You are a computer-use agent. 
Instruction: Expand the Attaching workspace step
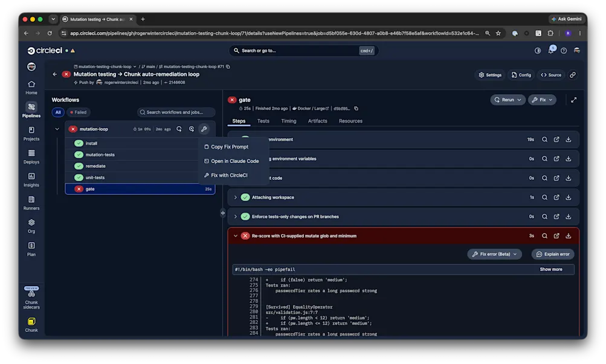click(x=236, y=197)
